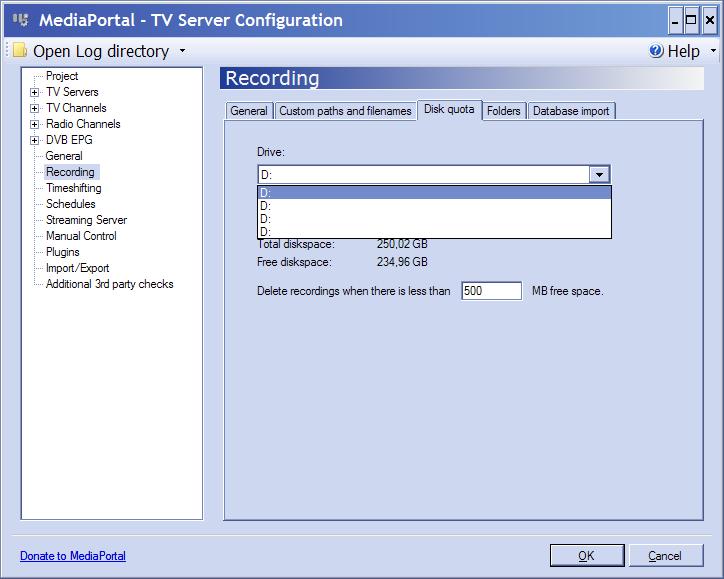Follow the Donate to MediaPortal link
The height and width of the screenshot is (579, 724).
[x=73, y=556]
